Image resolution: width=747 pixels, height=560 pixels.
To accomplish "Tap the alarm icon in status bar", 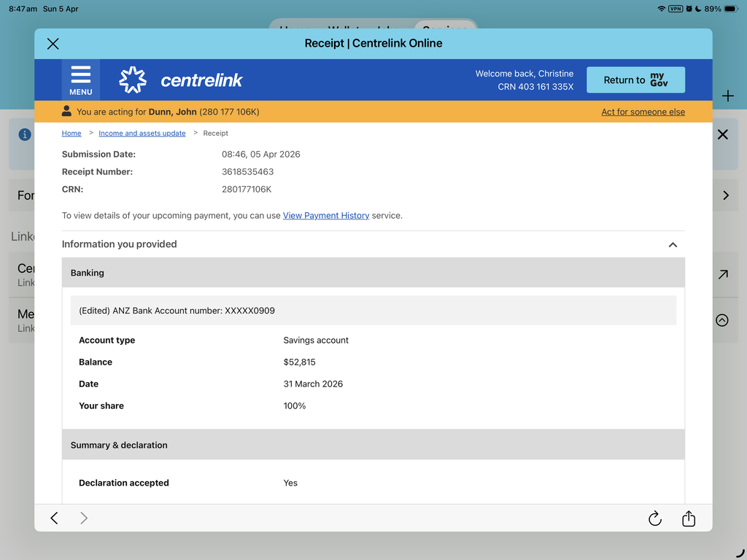I will 689,9.
